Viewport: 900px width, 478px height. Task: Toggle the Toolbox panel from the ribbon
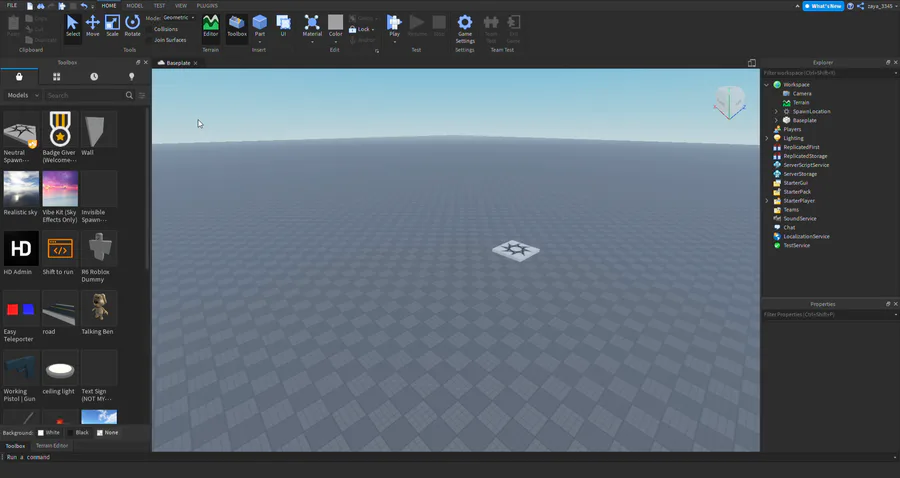pos(236,26)
